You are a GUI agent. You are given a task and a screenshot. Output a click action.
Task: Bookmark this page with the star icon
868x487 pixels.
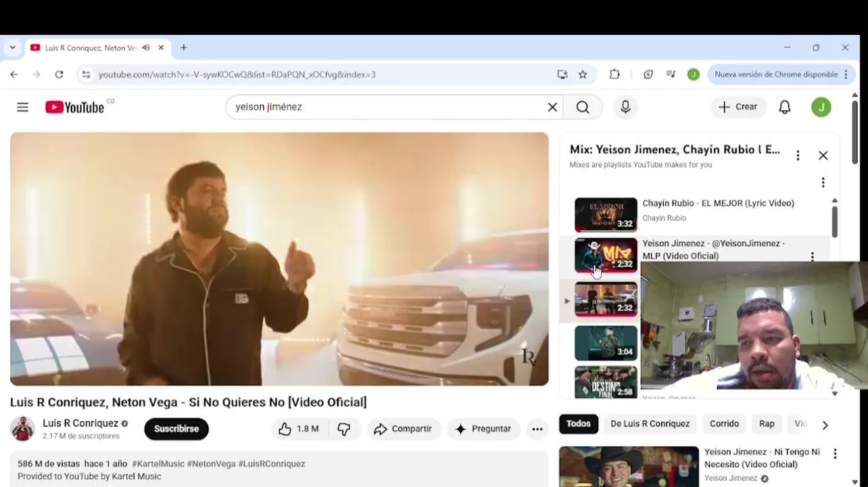pos(583,74)
